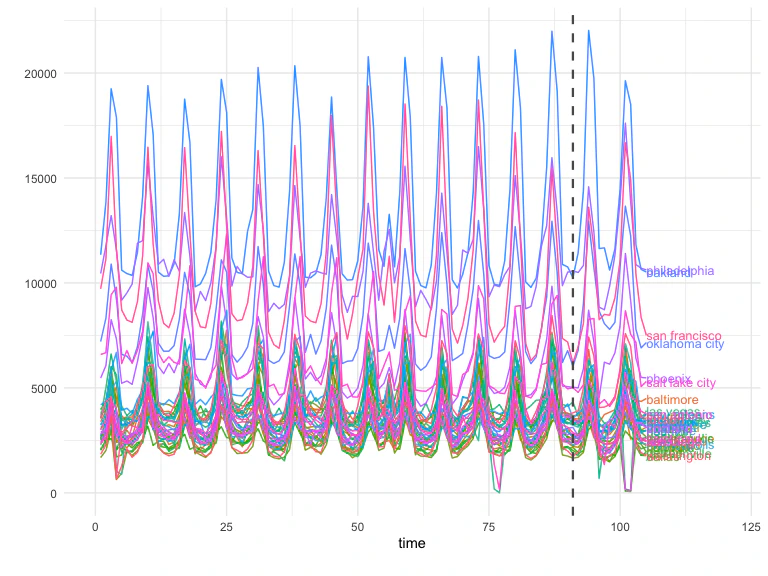
Task: Click the "philadelphia" line label
Action: point(680,271)
